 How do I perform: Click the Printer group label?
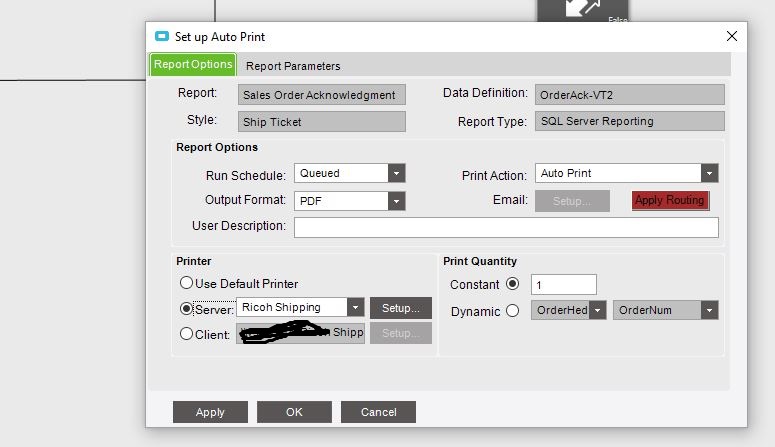tap(194, 261)
